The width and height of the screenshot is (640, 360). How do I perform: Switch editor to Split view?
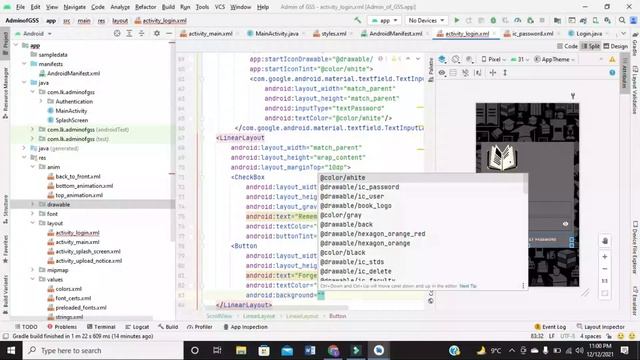(590, 46)
